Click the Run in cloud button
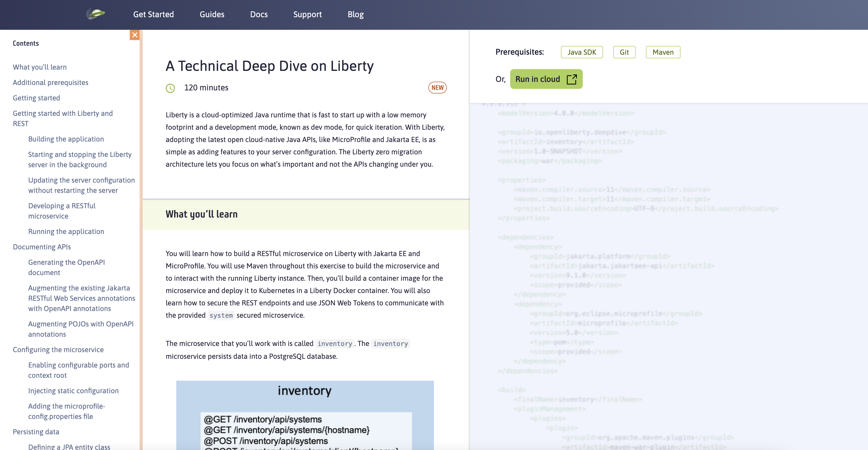Screen dimensions: 868x450 coord(546,79)
